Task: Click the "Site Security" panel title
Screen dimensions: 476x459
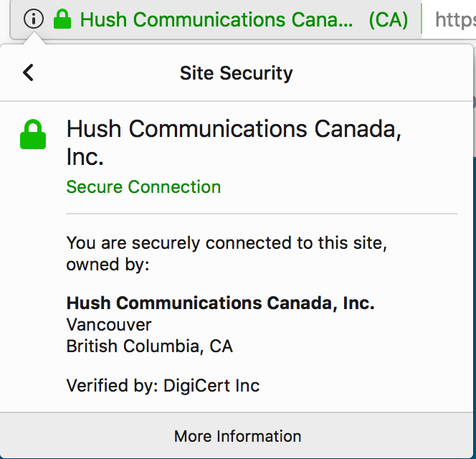Action: coord(236,73)
